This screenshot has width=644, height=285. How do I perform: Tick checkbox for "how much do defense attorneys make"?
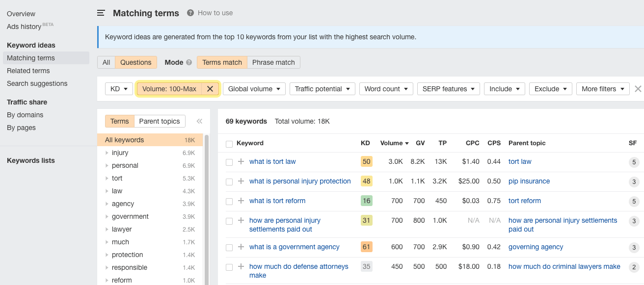tap(229, 266)
